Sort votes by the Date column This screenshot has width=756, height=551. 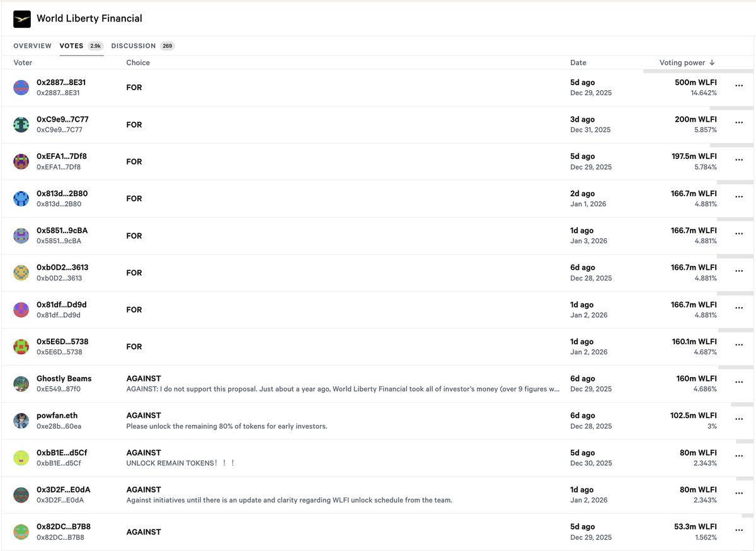tap(577, 62)
